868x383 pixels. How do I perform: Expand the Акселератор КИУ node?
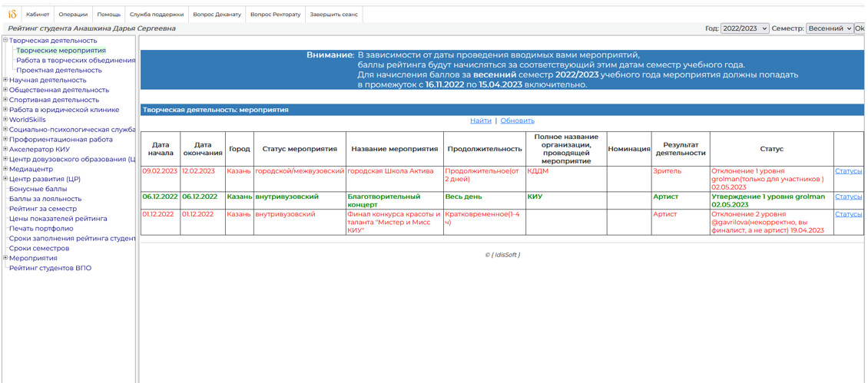point(5,150)
